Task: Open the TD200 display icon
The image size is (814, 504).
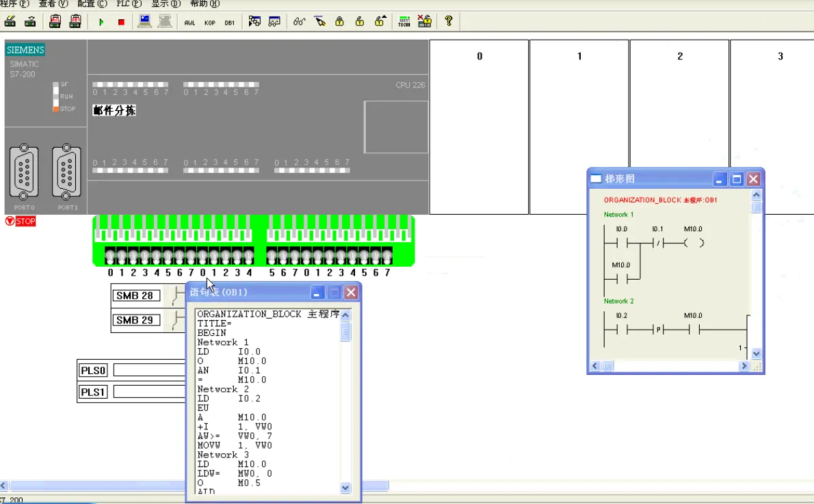Action: tap(404, 21)
